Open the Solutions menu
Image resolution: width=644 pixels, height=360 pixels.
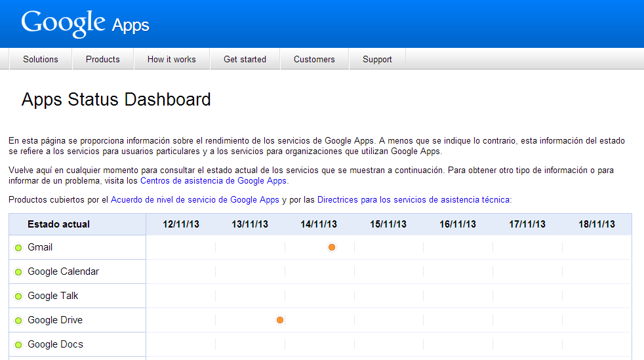pos(41,59)
